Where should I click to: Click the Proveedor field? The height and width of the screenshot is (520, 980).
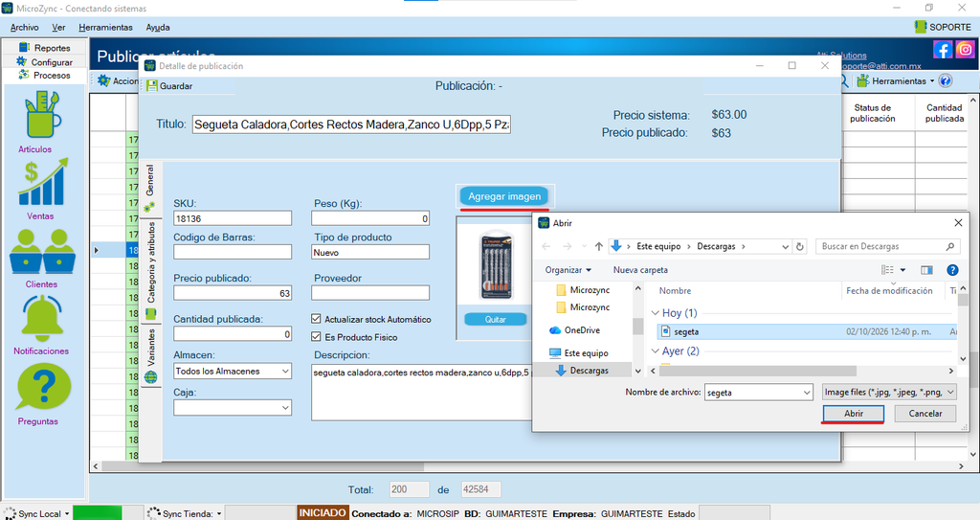pos(370,293)
